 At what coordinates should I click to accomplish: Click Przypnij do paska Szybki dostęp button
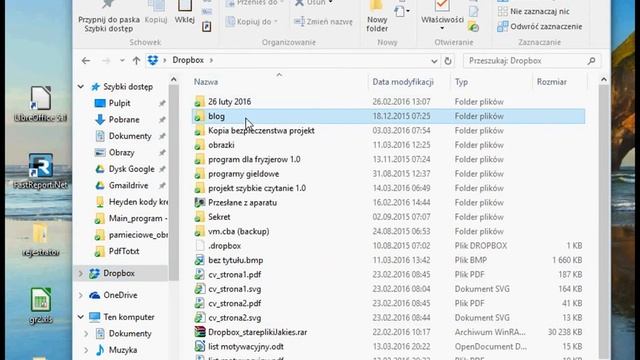(109, 16)
